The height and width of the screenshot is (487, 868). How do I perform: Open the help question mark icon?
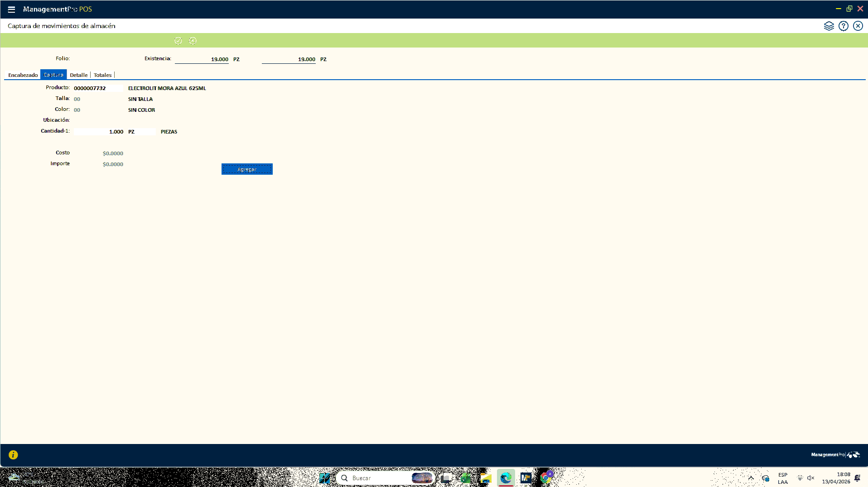(843, 26)
